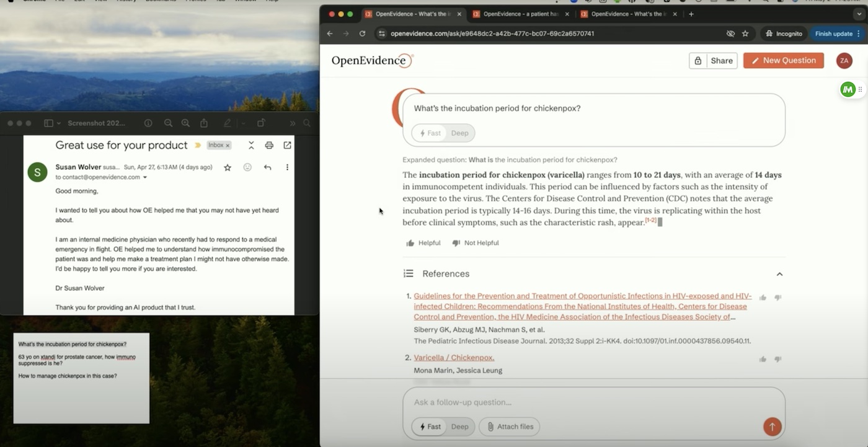Click the Preview zoom out magnifier icon
868x447 pixels.
[x=168, y=123]
